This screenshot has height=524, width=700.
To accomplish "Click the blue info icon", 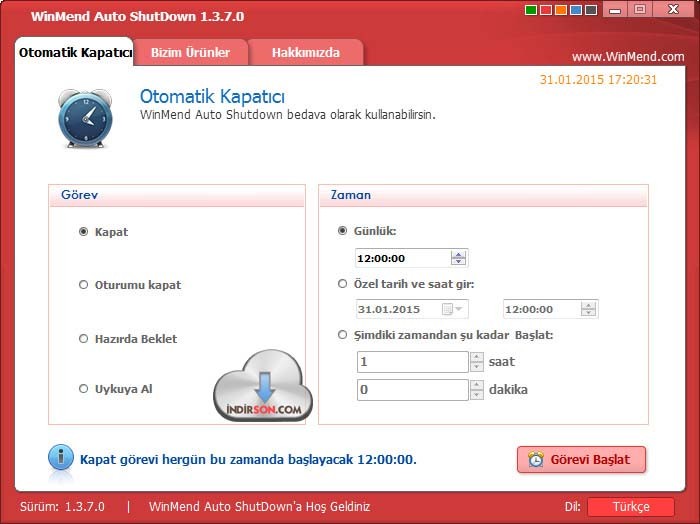I will coord(61,457).
